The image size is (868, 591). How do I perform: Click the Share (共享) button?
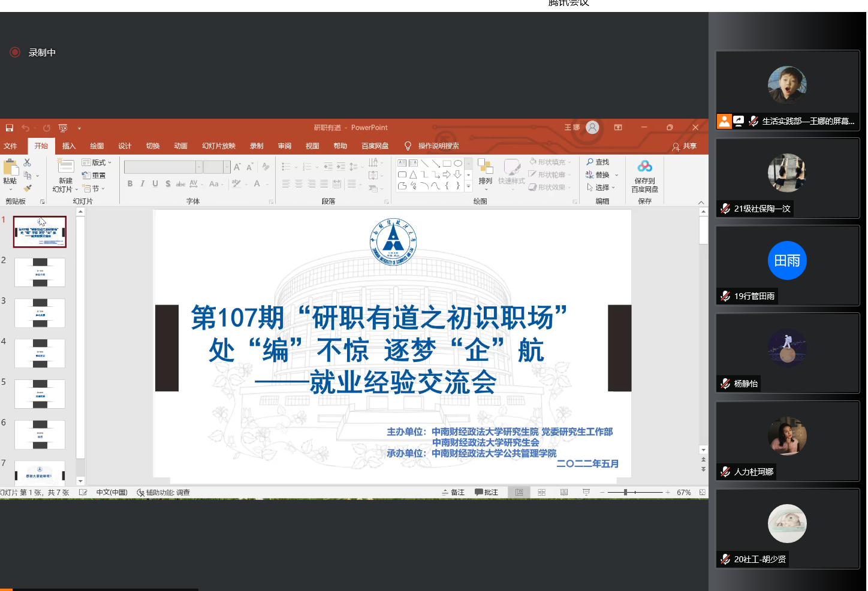(684, 146)
